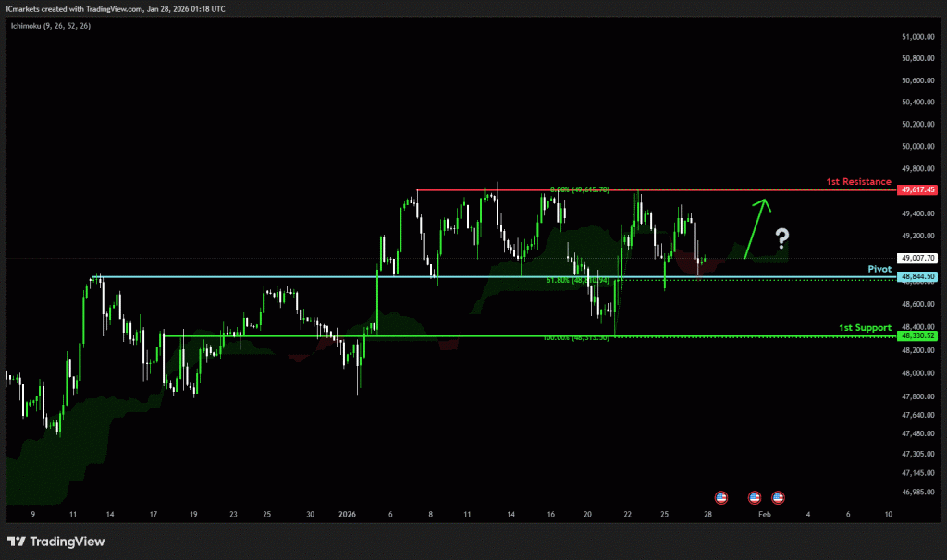
Task: Click the 0.00% Fibonacci level label
Action: (579, 189)
